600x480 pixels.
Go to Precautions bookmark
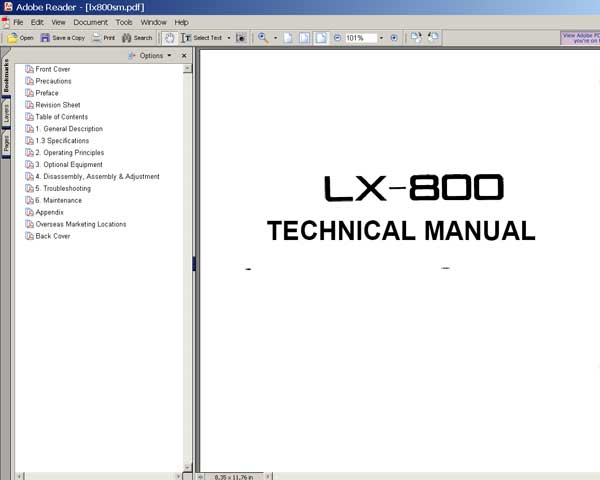pyautogui.click(x=53, y=81)
